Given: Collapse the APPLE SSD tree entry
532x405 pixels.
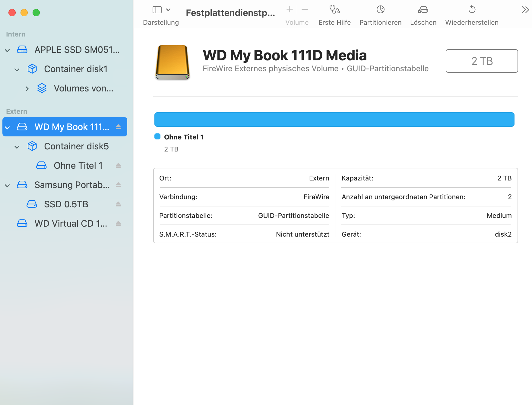Looking at the screenshot, I should point(8,50).
